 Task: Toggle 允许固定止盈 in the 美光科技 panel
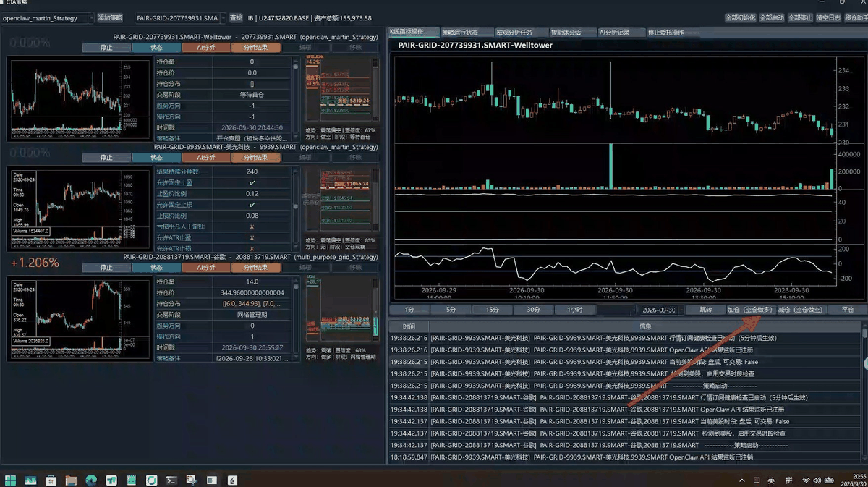click(252, 183)
